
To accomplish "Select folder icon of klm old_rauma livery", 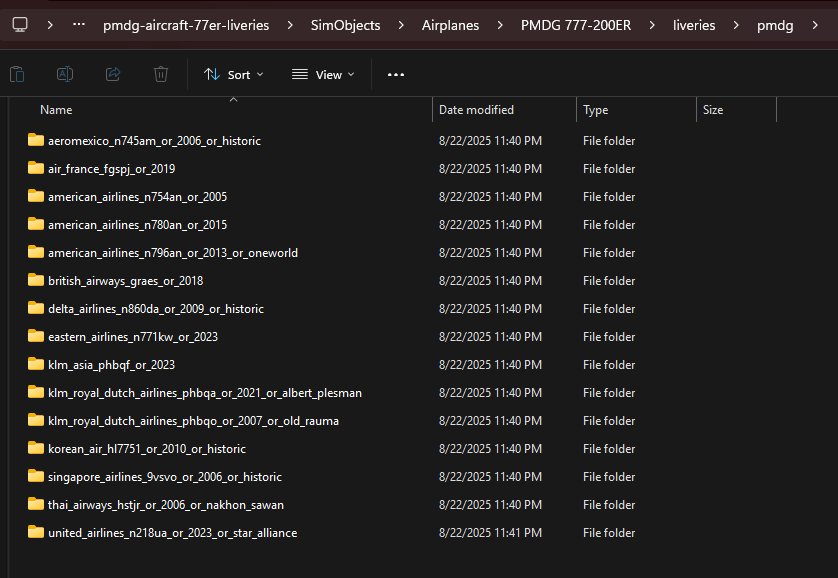I will pos(36,420).
